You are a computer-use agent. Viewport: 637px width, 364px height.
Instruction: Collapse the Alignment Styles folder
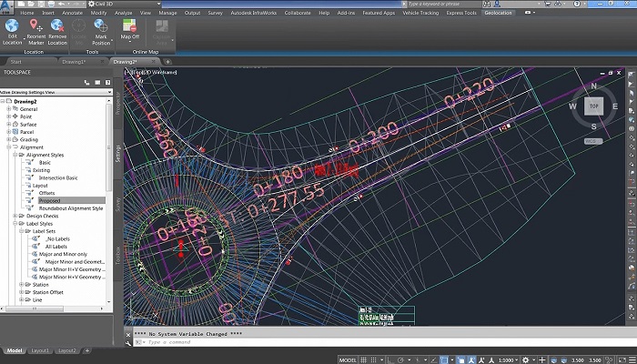click(x=16, y=155)
